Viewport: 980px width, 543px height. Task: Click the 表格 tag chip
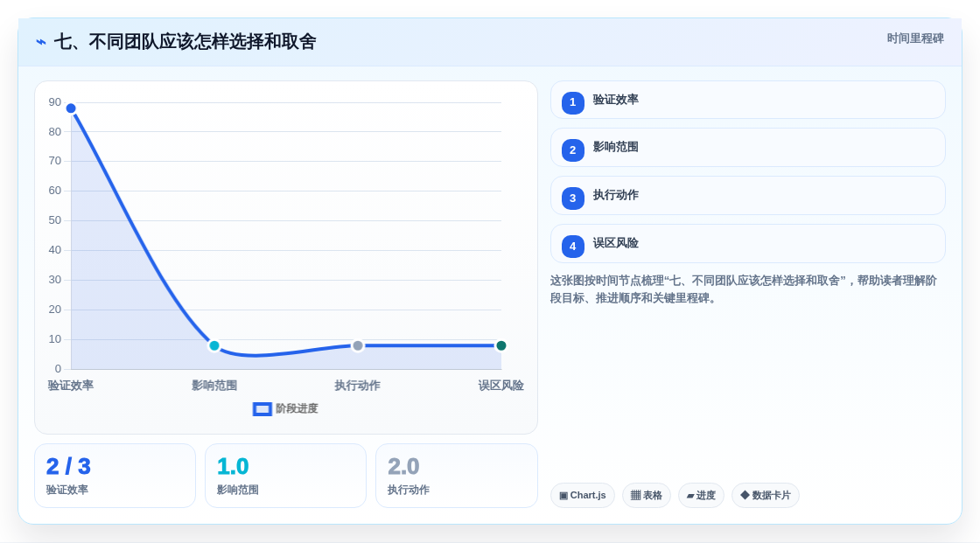[x=647, y=496]
